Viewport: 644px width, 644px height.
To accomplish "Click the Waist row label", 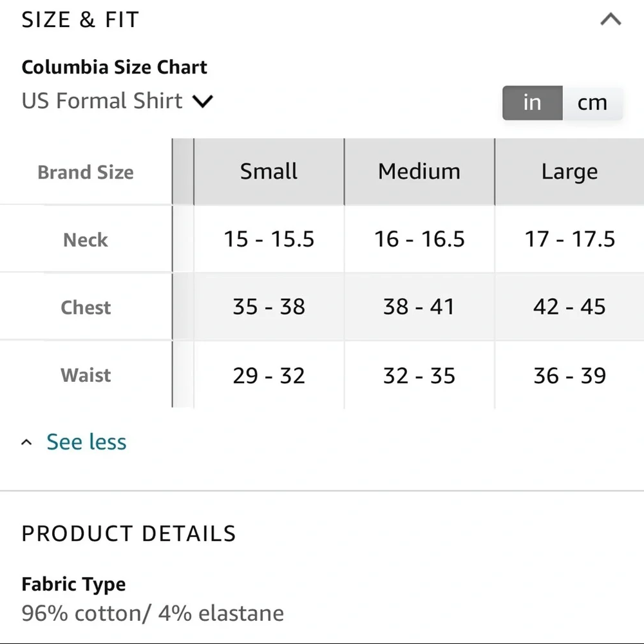I will (86, 375).
